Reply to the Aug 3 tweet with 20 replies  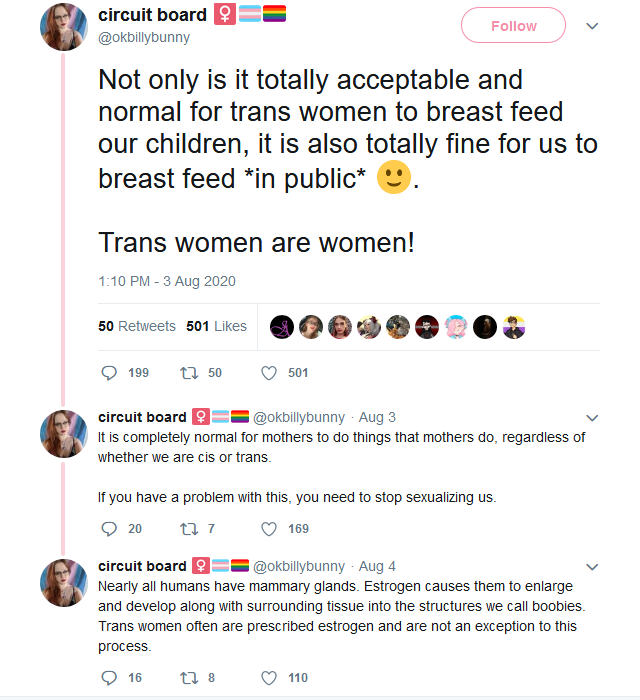coord(109,529)
